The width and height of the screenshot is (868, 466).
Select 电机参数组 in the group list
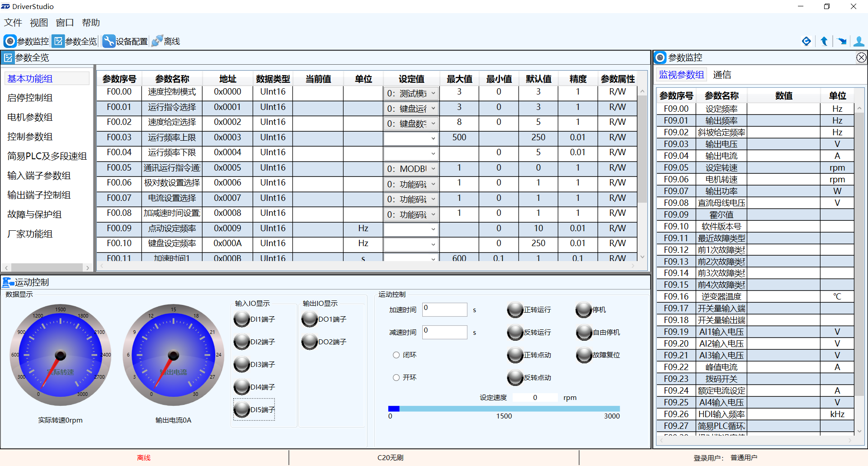click(x=30, y=117)
